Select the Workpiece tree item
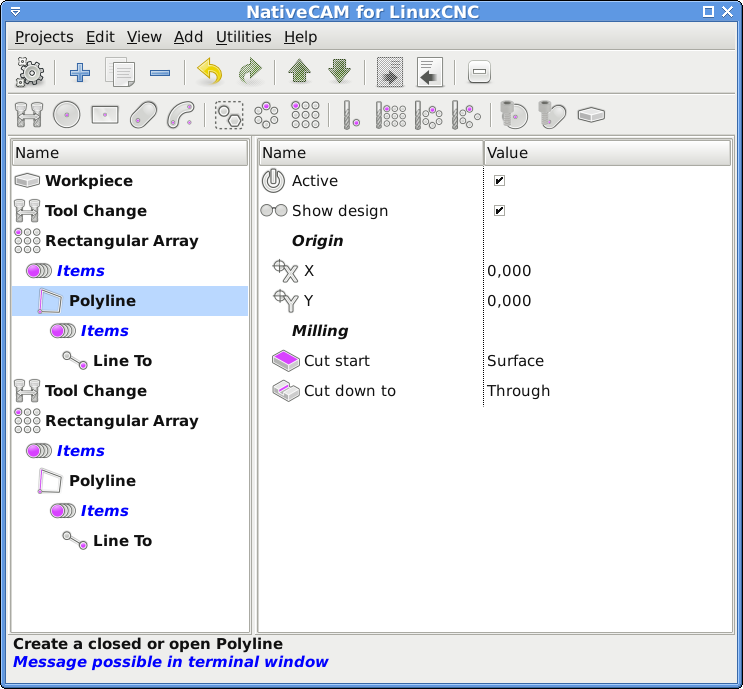This screenshot has height=689, width=743. [130, 181]
